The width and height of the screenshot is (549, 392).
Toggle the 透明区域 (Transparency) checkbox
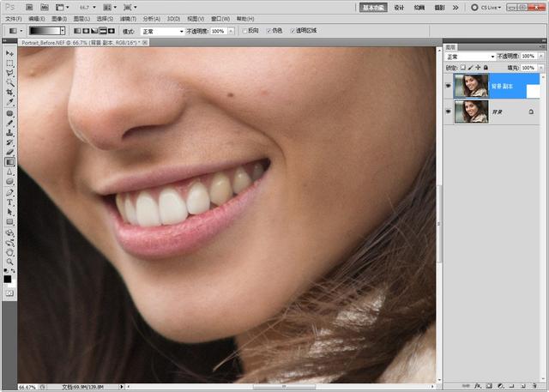(x=293, y=31)
